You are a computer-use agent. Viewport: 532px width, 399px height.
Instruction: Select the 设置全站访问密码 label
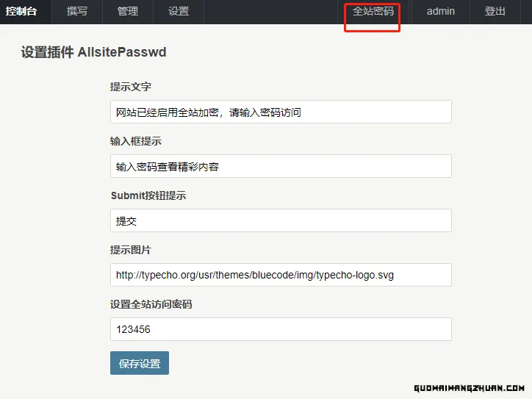pos(151,304)
